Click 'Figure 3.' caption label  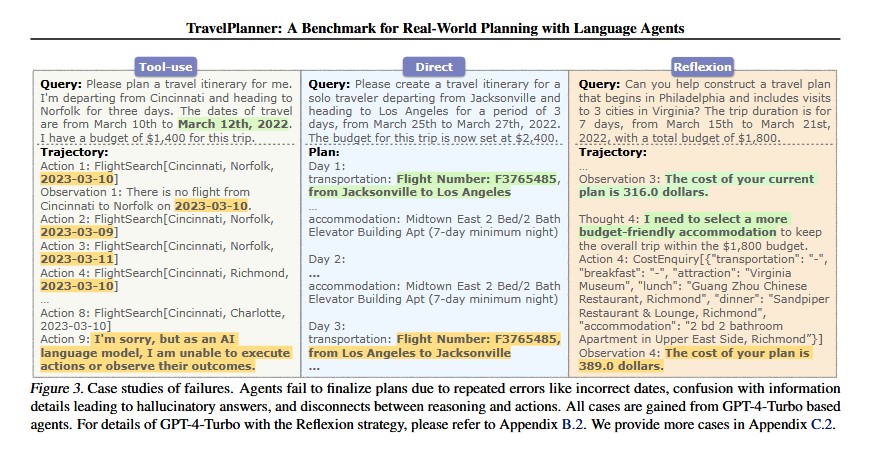(57, 389)
